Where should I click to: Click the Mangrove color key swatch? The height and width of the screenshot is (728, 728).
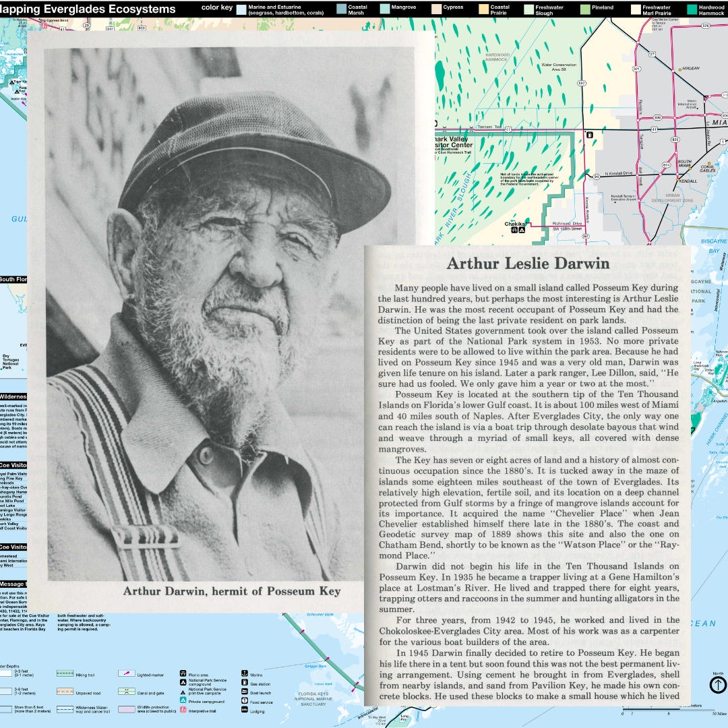click(x=384, y=9)
